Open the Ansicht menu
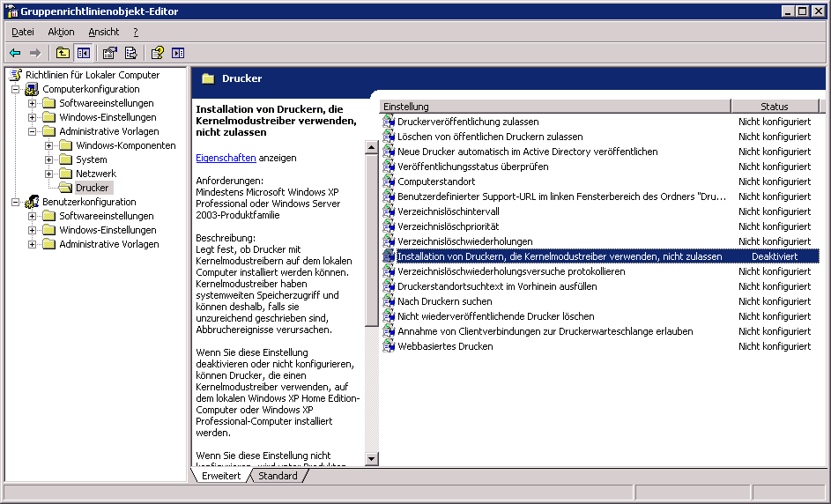This screenshot has height=504, width=831. coord(103,32)
